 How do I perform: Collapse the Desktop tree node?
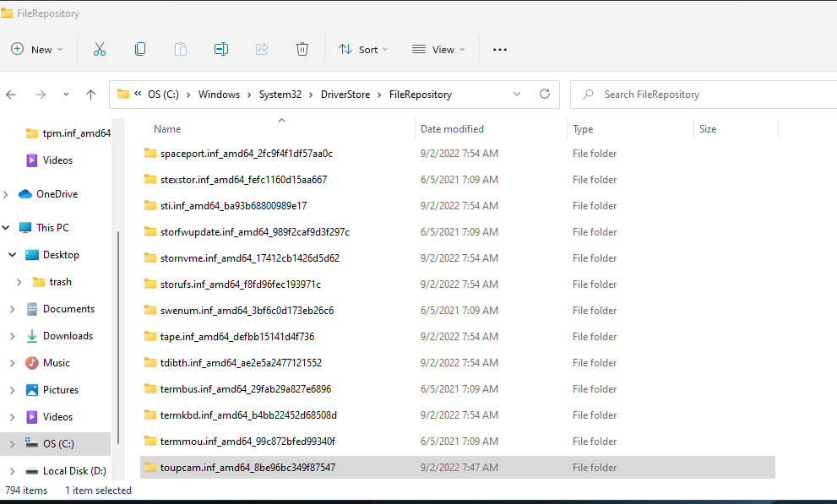(x=13, y=255)
